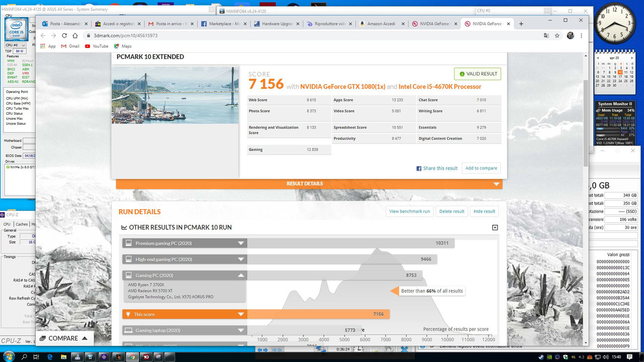This screenshot has width=644, height=362.
Task: Expand the RESULT DETAILS orange bar
Action: point(309,184)
